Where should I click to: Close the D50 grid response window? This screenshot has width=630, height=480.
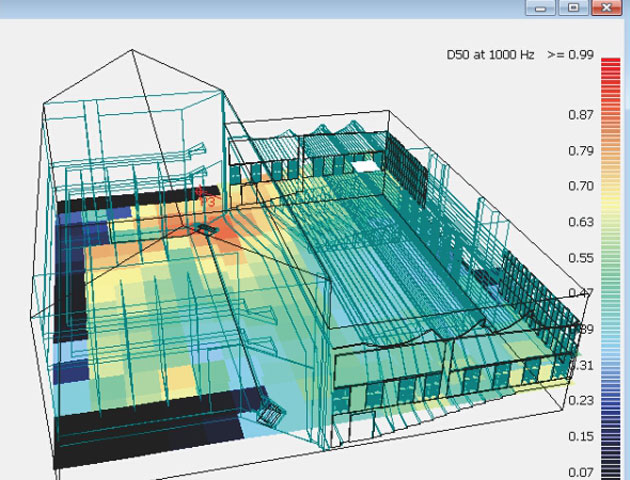click(606, 8)
